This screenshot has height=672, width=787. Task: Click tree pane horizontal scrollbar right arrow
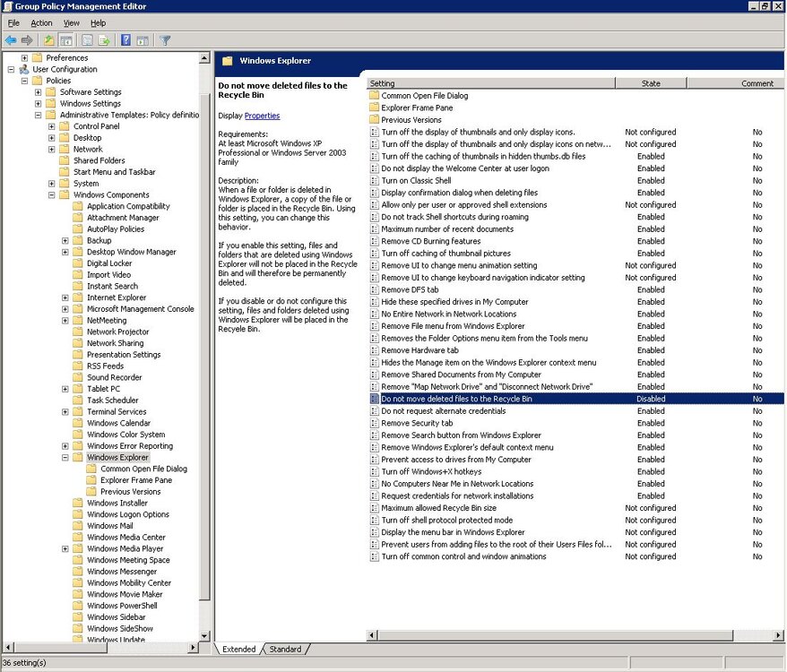(x=193, y=648)
